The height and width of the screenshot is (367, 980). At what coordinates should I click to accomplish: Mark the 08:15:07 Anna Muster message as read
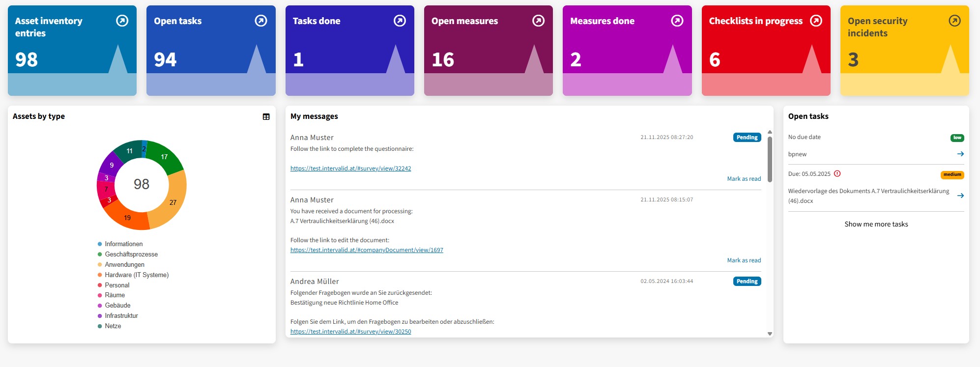pyautogui.click(x=744, y=260)
